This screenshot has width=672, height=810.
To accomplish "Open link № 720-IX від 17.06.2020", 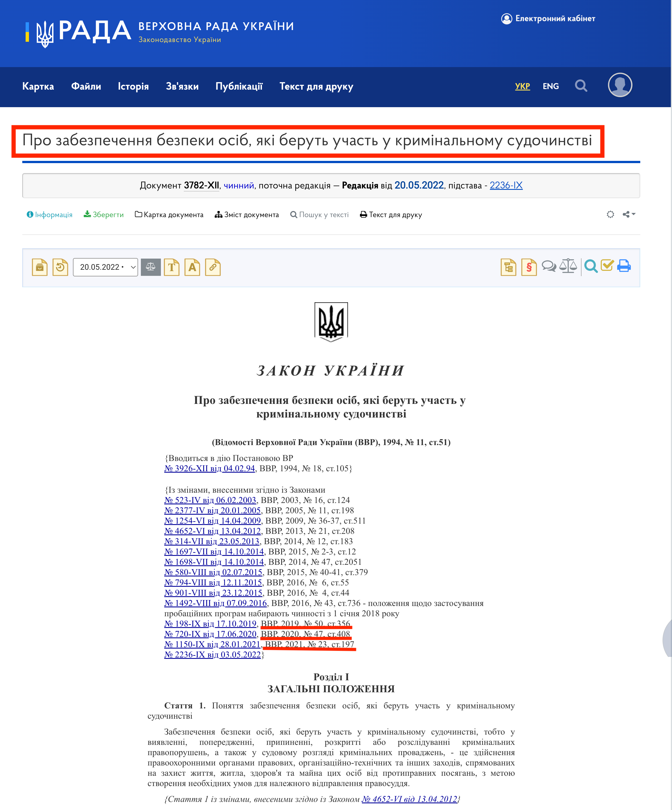I will coord(210,634).
